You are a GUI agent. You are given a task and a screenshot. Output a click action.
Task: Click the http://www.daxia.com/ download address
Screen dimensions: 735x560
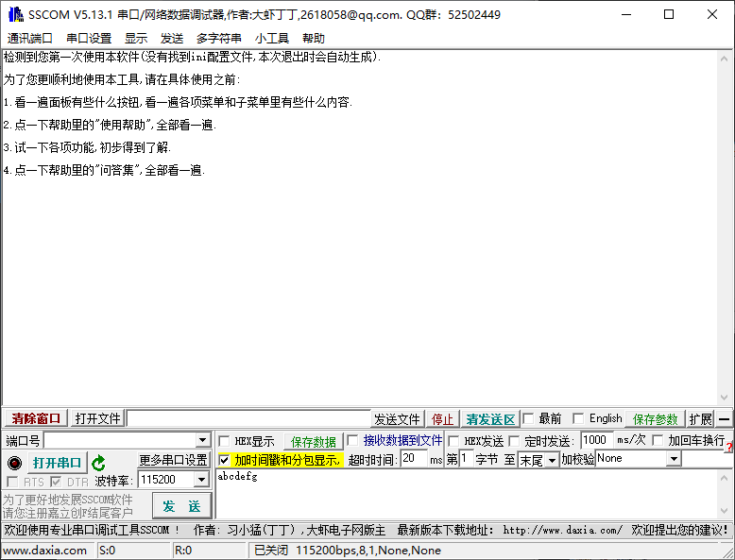[562, 530]
